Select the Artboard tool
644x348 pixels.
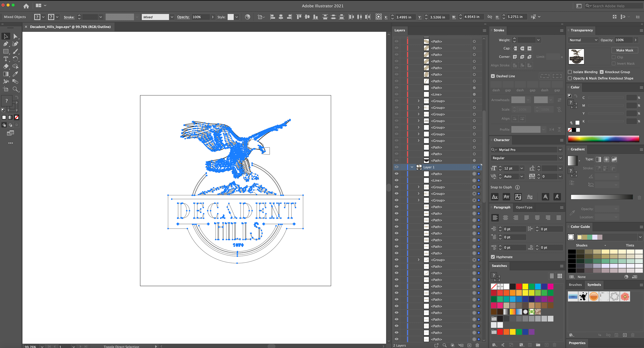[x=6, y=89]
